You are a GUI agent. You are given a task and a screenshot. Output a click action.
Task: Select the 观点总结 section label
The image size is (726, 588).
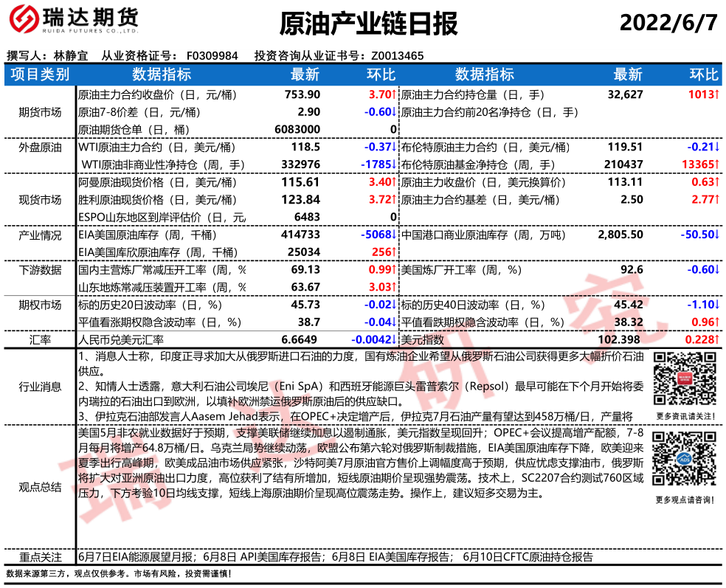40,487
